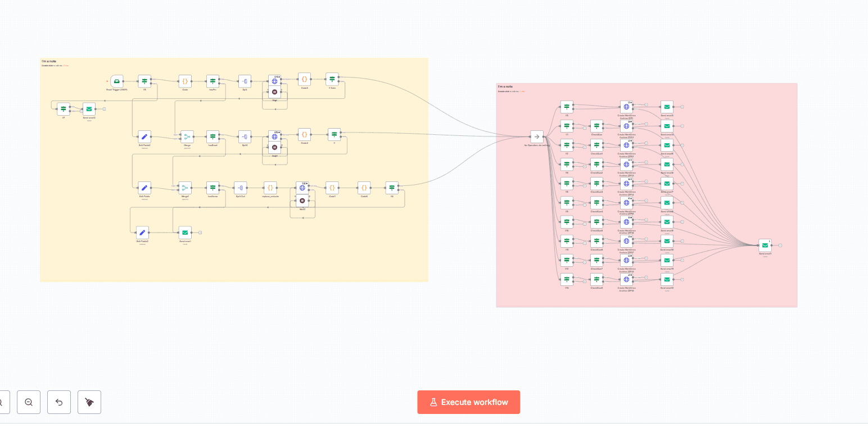The width and height of the screenshot is (868, 428).
Task: Zoom out the workflow canvas
Action: point(29,402)
